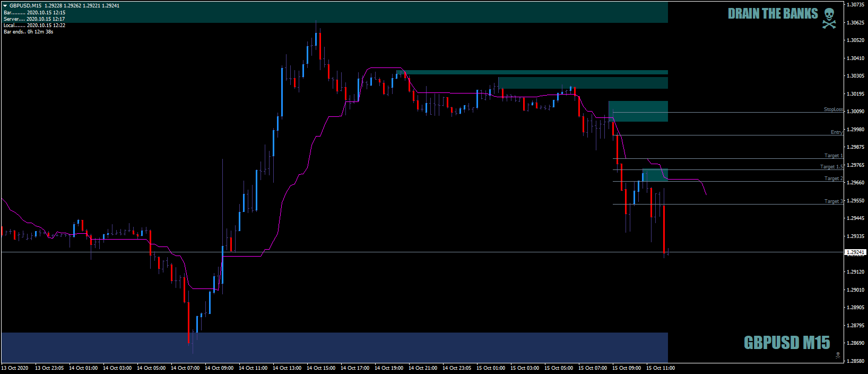868x374 pixels.
Task: Click price scale value 1.29875
Action: [855, 147]
